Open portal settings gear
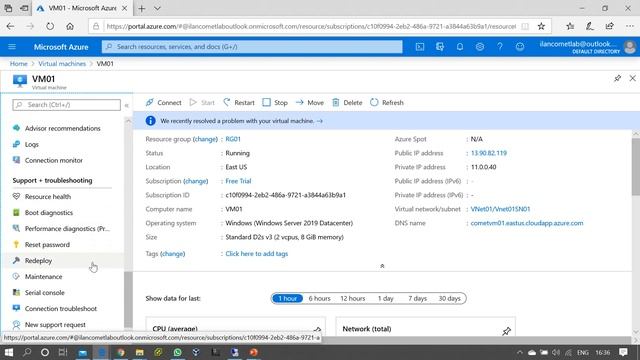This screenshot has width=640, height=360. 480,47
